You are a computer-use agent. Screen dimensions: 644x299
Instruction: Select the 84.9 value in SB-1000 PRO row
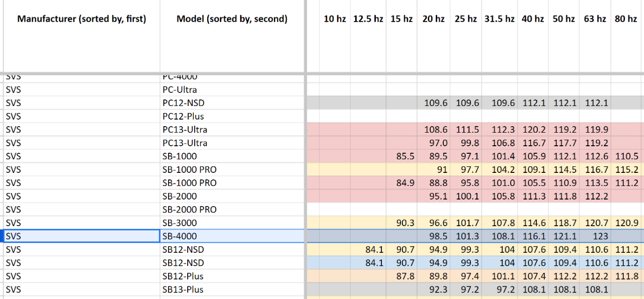point(401,183)
